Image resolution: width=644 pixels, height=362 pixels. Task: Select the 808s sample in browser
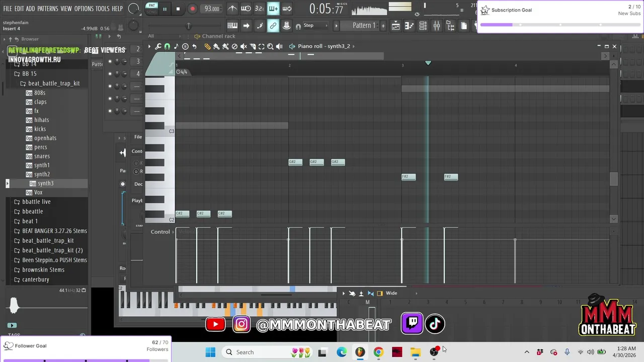pyautogui.click(x=40, y=93)
